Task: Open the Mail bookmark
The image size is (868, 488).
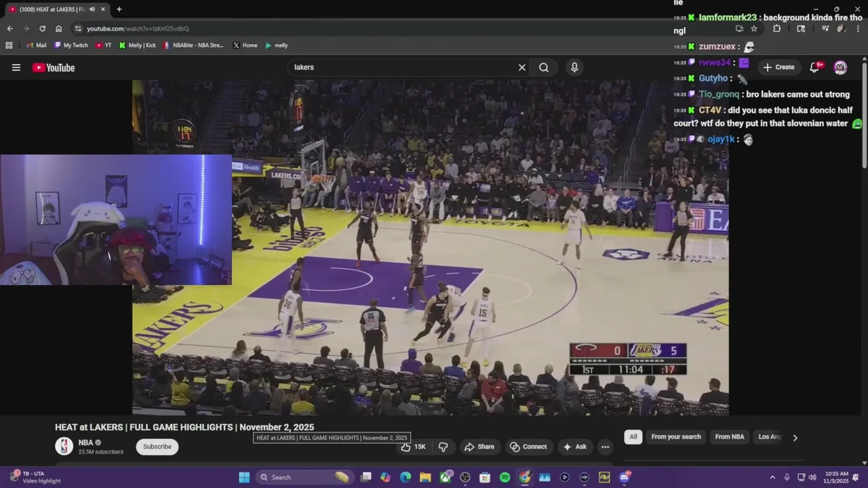Action: pyautogui.click(x=36, y=45)
